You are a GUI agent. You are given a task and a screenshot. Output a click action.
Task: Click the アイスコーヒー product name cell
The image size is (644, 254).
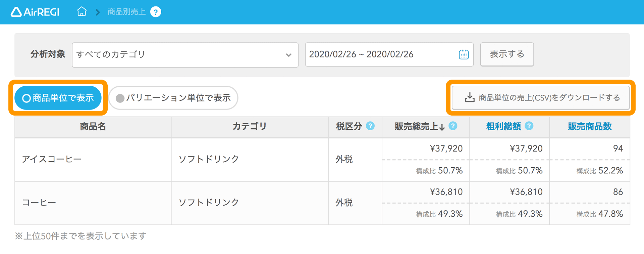coord(93,159)
